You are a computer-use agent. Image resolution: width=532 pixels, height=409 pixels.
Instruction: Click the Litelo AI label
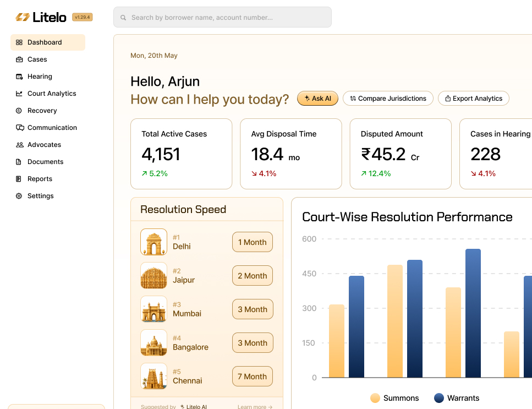point(194,406)
